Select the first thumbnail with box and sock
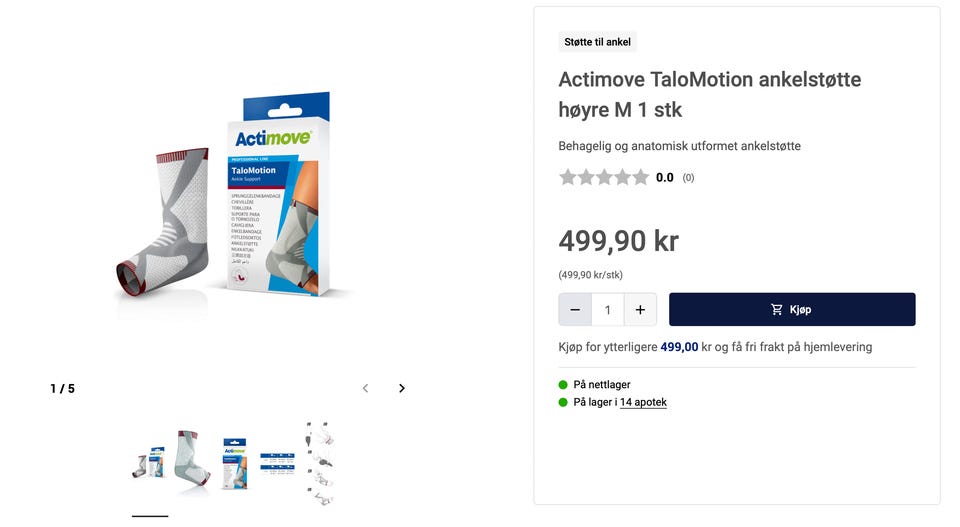 pyautogui.click(x=149, y=463)
